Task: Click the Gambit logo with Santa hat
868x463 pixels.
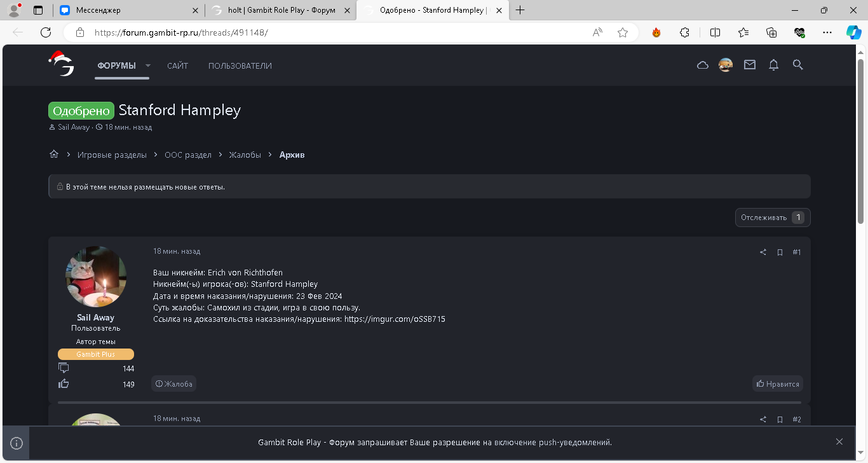Action: click(62, 64)
